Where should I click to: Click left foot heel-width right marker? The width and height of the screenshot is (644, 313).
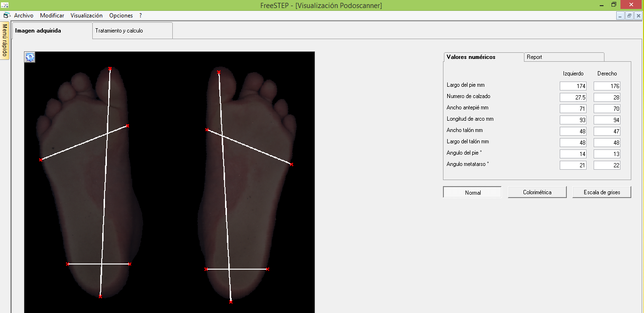pyautogui.click(x=130, y=264)
